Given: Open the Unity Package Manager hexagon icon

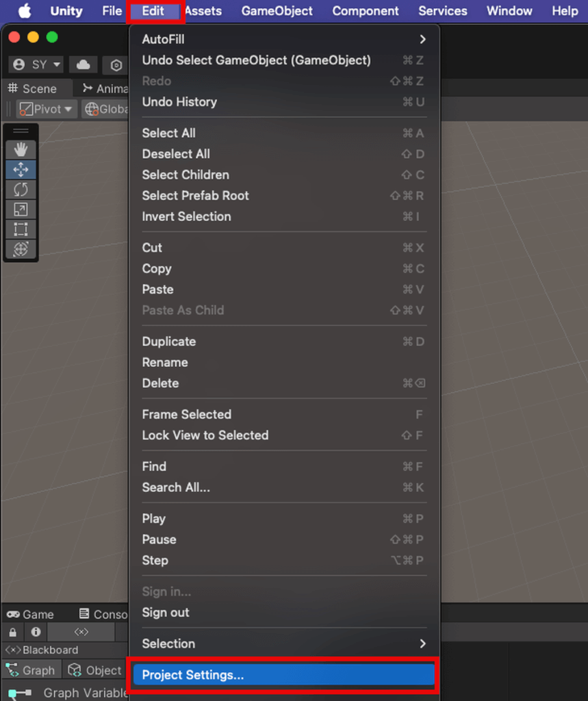Looking at the screenshot, I should click(x=116, y=65).
